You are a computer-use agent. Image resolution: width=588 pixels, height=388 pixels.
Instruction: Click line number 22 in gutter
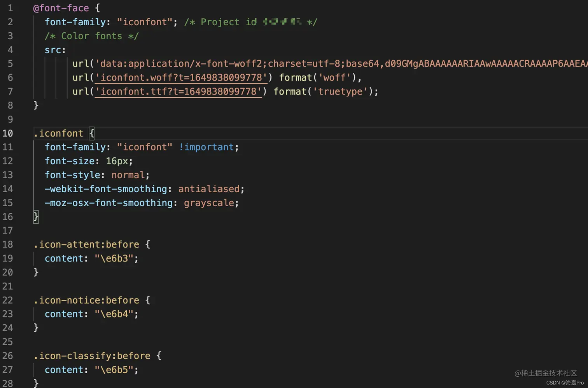[8, 300]
